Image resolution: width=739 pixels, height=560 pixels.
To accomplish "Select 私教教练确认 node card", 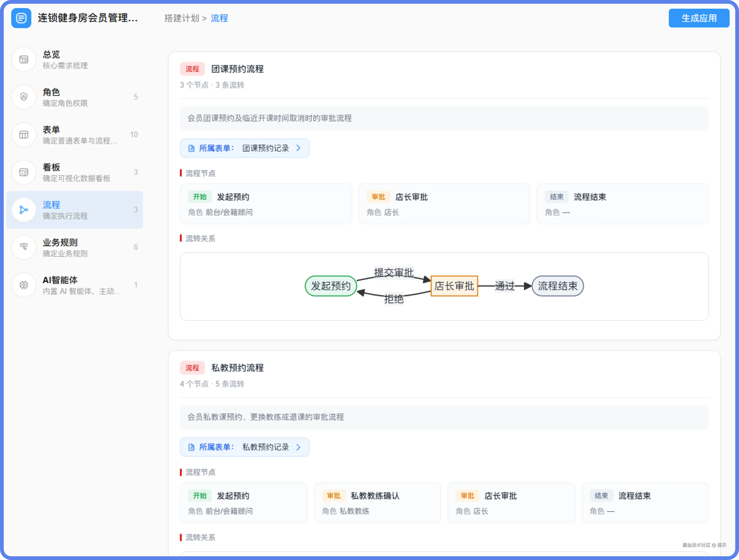I will [x=378, y=503].
